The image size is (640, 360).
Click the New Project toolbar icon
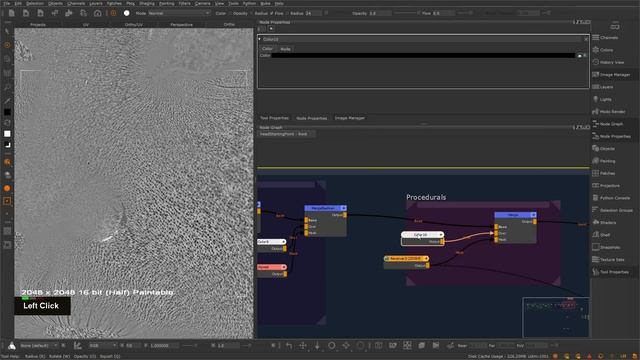coord(11,13)
